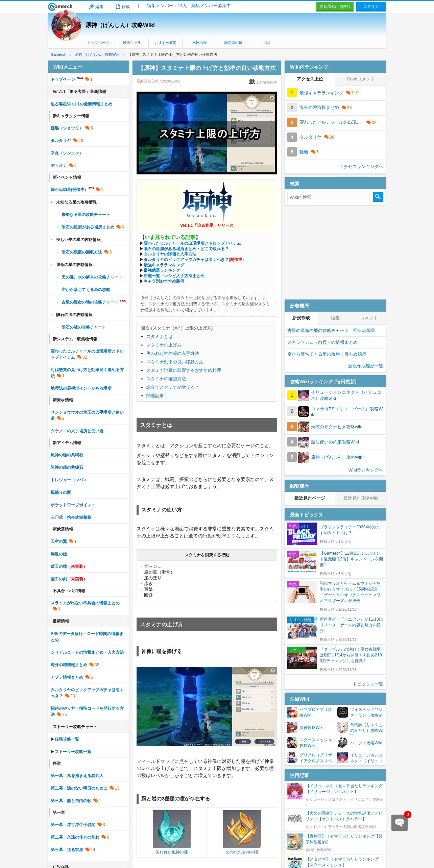Viewport: 434px width, 868px height.
Task: Open 最強キャラランキング ranking link
Action: pos(321,93)
